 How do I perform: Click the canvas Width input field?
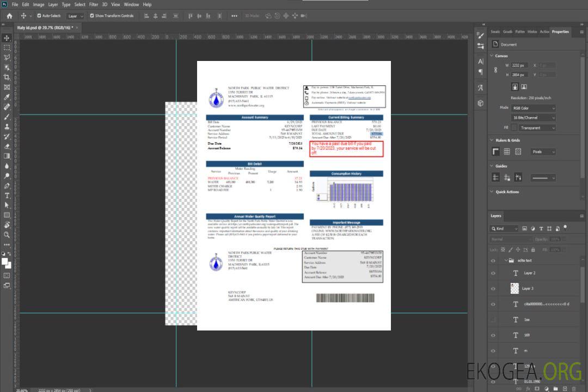point(519,65)
